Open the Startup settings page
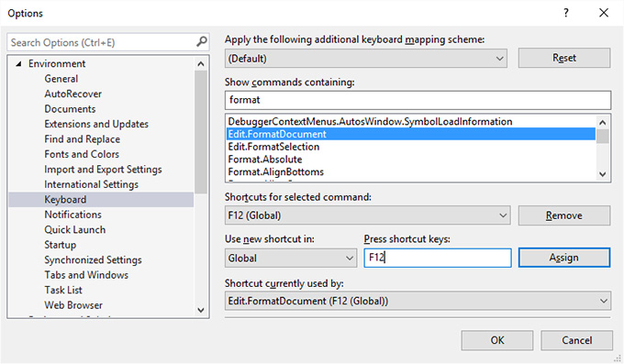Screen dimensions: 624x364 [x=61, y=245]
